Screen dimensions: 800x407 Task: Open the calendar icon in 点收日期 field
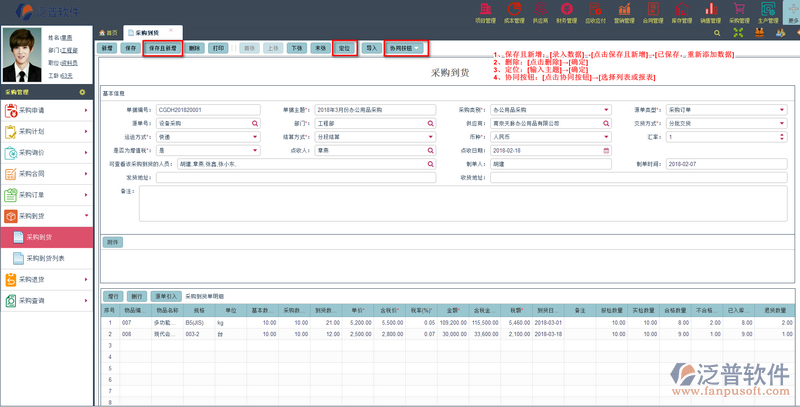click(x=606, y=149)
